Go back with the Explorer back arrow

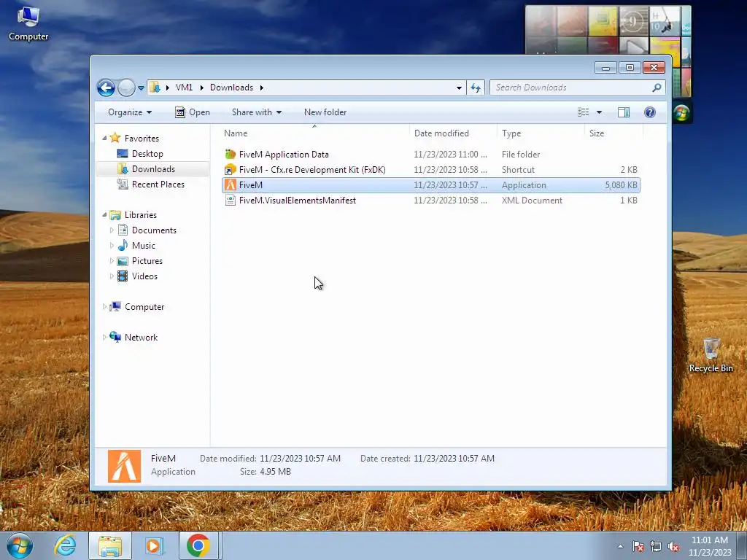click(x=106, y=87)
